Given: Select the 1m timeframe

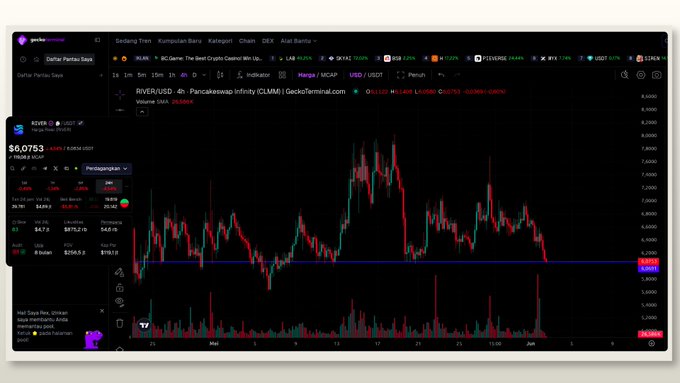Looking at the screenshot, I should (x=128, y=75).
